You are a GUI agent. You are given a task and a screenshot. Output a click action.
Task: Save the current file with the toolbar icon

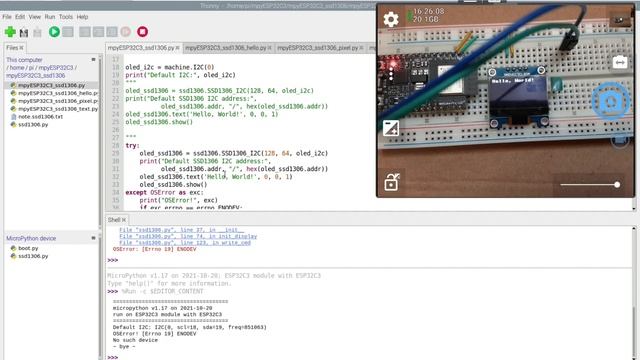tap(37, 32)
